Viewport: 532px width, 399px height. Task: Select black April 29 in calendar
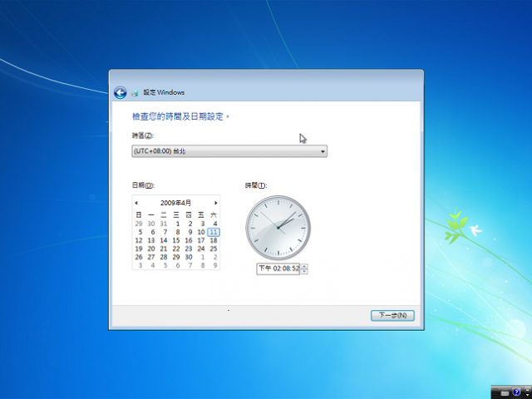[x=176, y=257]
